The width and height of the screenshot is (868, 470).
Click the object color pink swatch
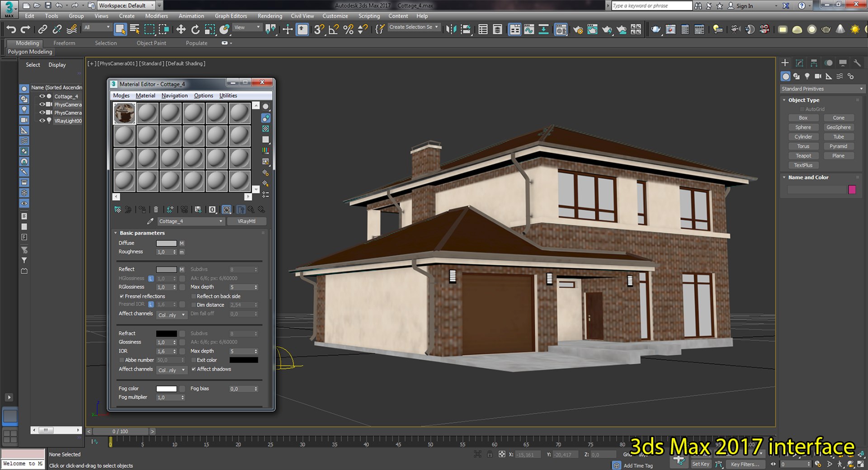pyautogui.click(x=852, y=190)
